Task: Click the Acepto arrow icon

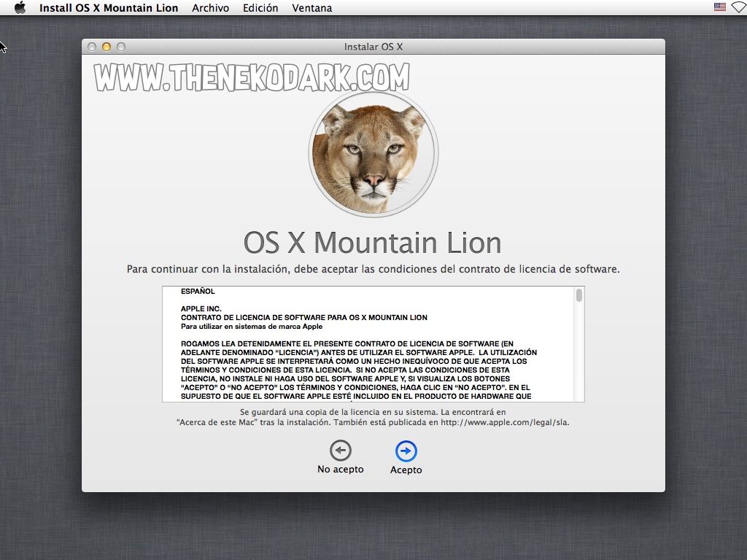Action: pyautogui.click(x=406, y=451)
